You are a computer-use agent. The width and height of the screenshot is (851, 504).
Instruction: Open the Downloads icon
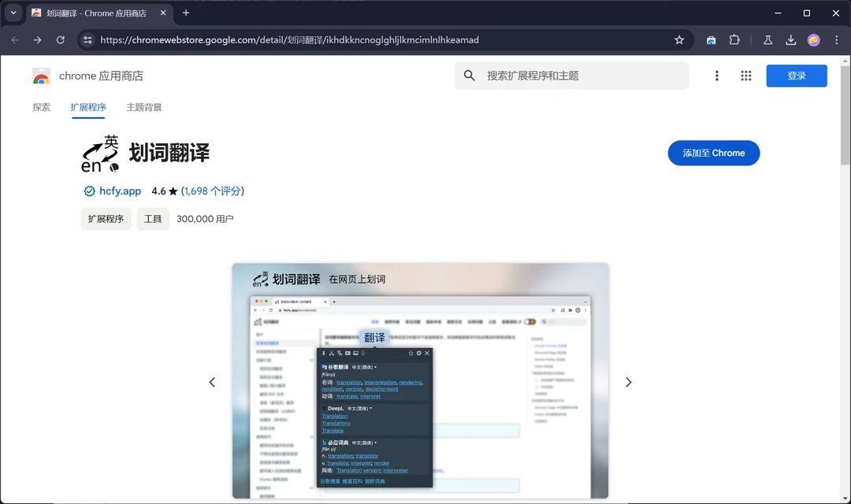click(x=791, y=39)
